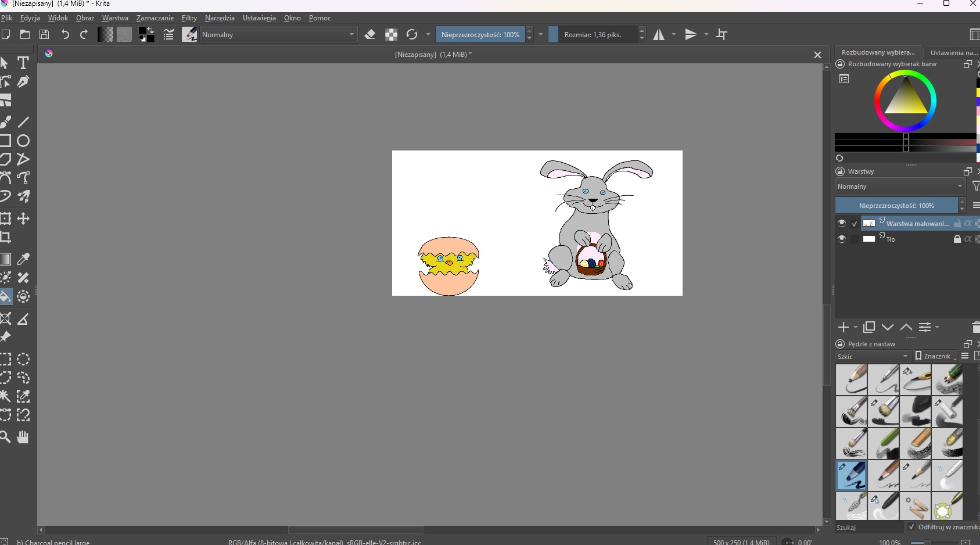Switch to the Ustawienia narzędzia tab

click(x=953, y=52)
